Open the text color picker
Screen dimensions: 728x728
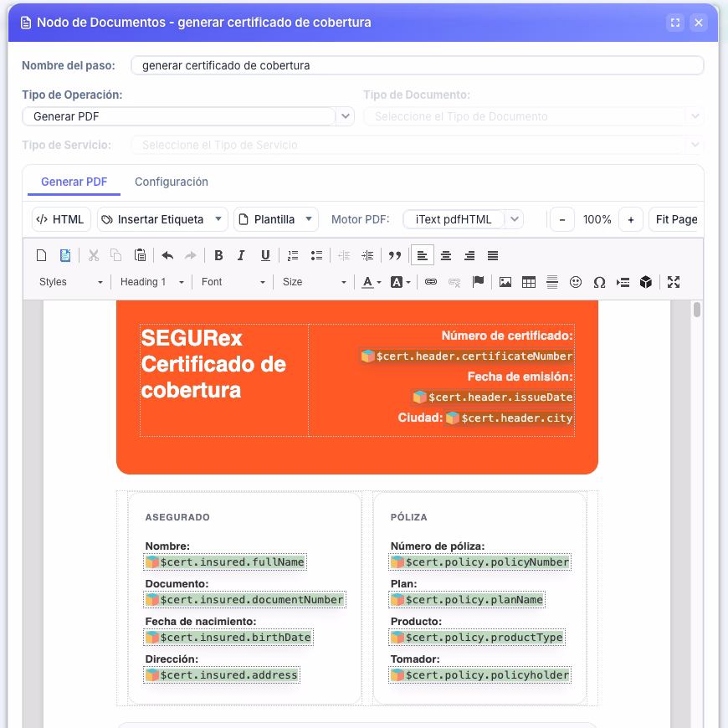(x=371, y=282)
